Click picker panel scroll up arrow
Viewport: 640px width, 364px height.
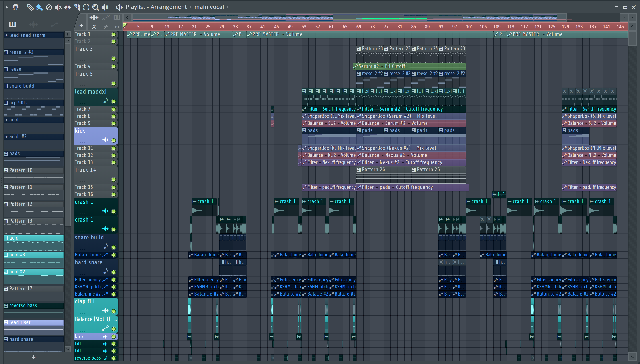pyautogui.click(x=68, y=40)
